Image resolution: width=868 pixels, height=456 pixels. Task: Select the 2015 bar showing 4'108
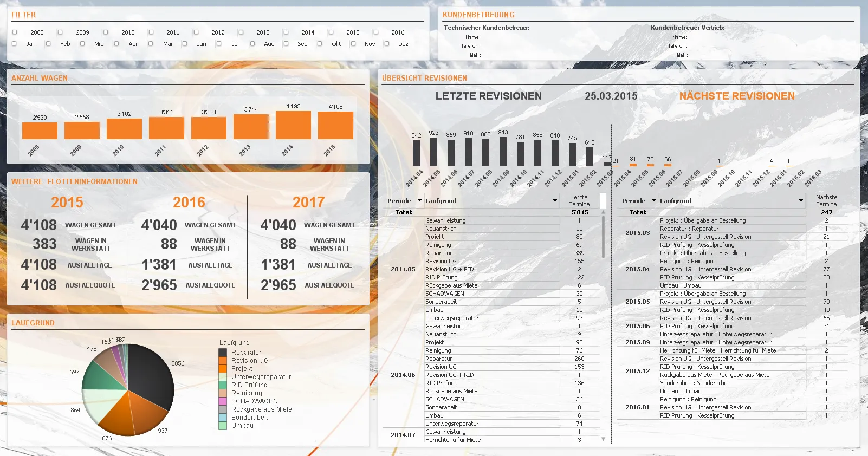(335, 125)
